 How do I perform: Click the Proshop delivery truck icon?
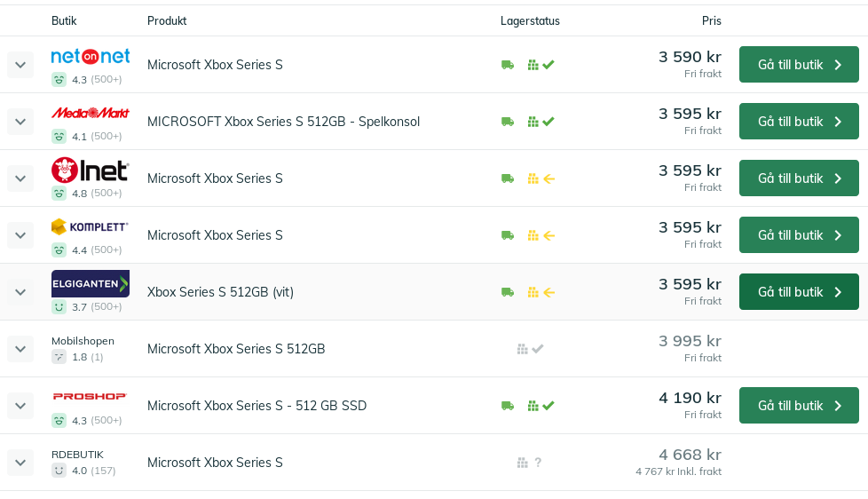508,406
